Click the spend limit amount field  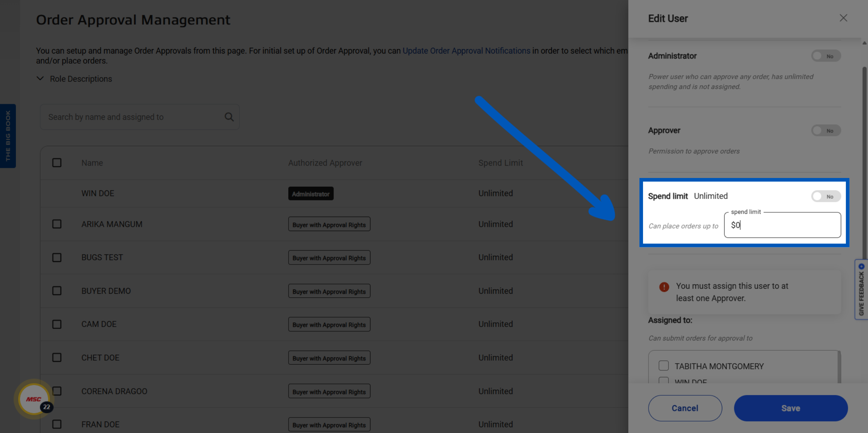point(782,225)
